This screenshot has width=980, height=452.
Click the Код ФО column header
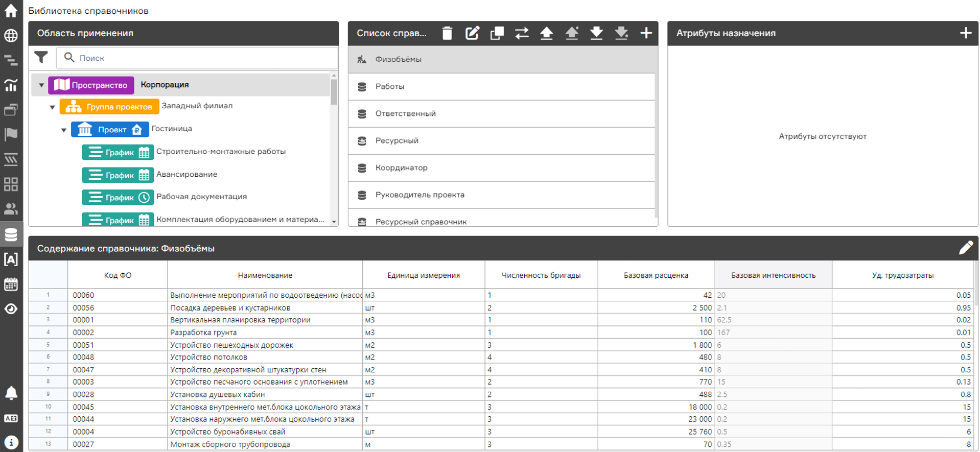118,275
